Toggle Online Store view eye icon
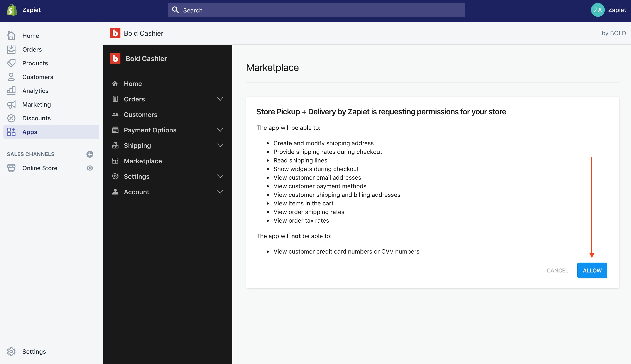631x364 pixels. [x=90, y=168]
